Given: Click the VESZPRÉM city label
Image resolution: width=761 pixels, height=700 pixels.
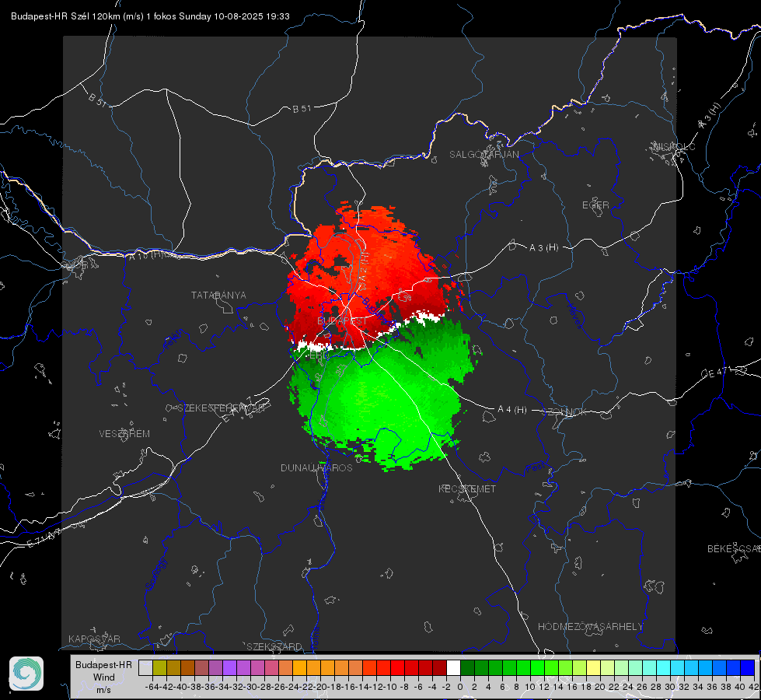Looking at the screenshot, I should pos(124,434).
